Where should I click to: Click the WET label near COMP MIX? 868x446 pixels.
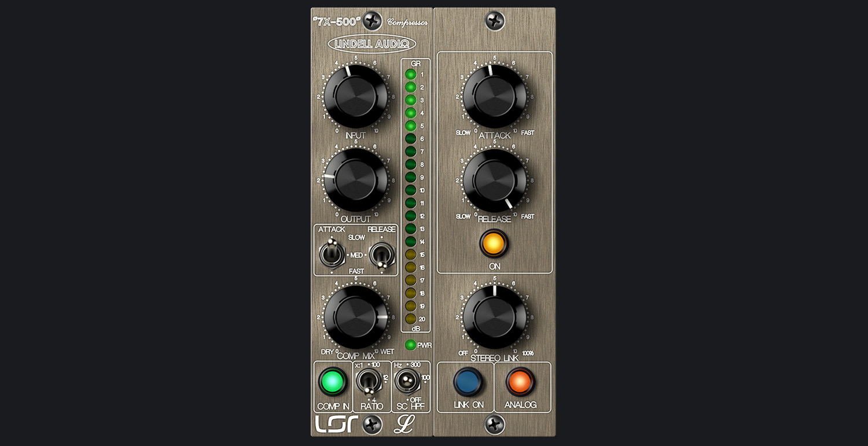[387, 352]
